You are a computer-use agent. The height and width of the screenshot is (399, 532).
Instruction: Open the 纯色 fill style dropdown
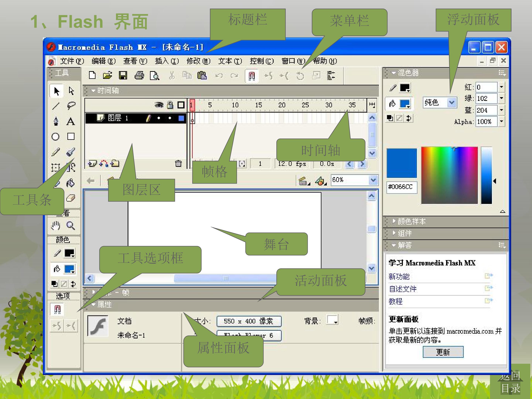[452, 103]
